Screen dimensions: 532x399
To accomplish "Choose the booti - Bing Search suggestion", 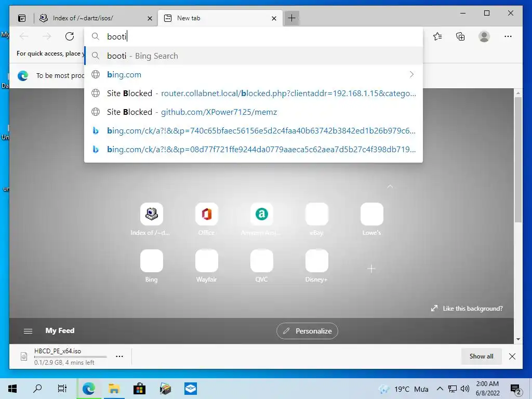I will pos(253,56).
